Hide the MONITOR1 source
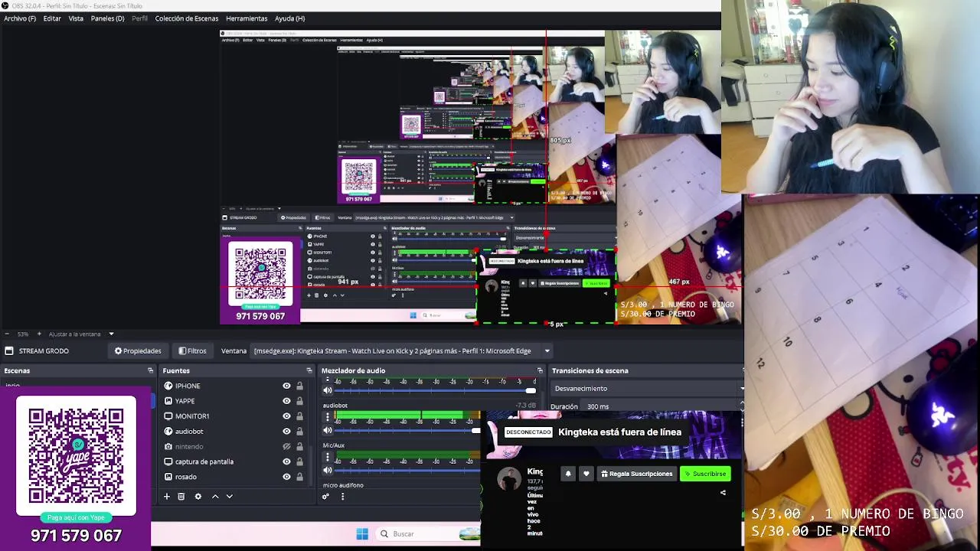The height and width of the screenshot is (551, 980). pyautogui.click(x=286, y=416)
